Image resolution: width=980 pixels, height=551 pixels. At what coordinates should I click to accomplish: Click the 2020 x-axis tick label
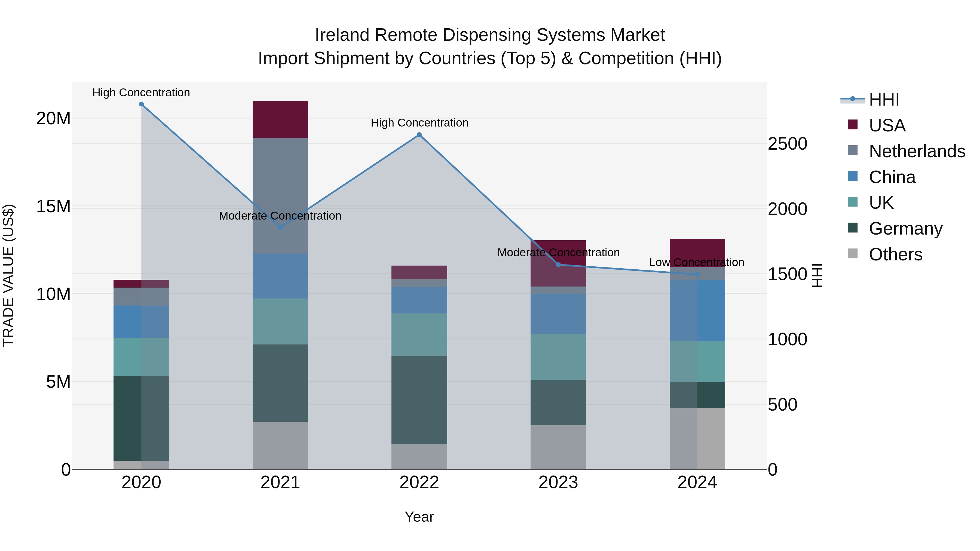pyautogui.click(x=141, y=482)
